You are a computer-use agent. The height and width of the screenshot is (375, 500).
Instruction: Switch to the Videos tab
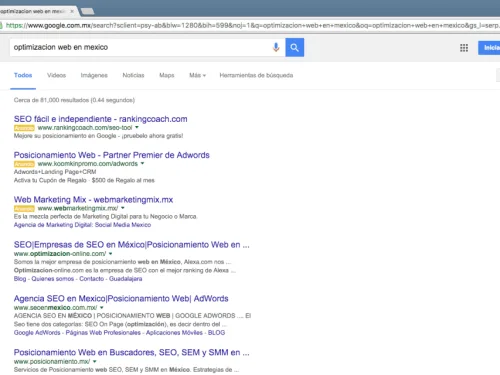click(x=56, y=75)
